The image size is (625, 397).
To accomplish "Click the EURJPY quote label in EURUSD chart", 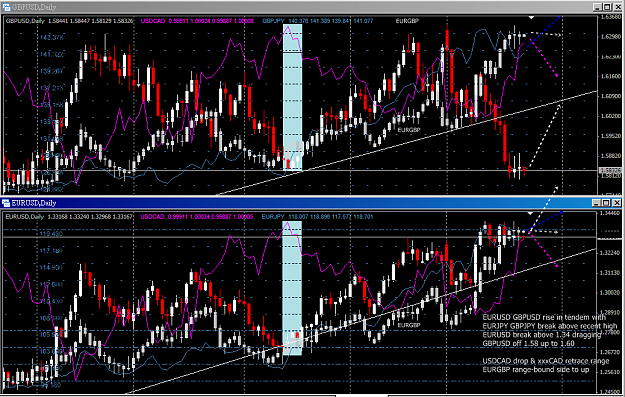I will tap(317, 217).
